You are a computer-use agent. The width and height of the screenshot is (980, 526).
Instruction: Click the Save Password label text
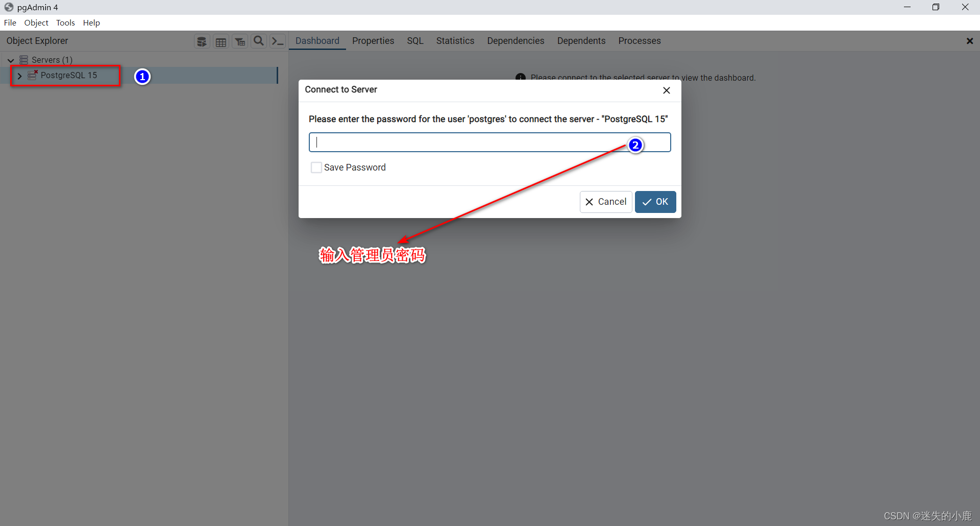(355, 168)
